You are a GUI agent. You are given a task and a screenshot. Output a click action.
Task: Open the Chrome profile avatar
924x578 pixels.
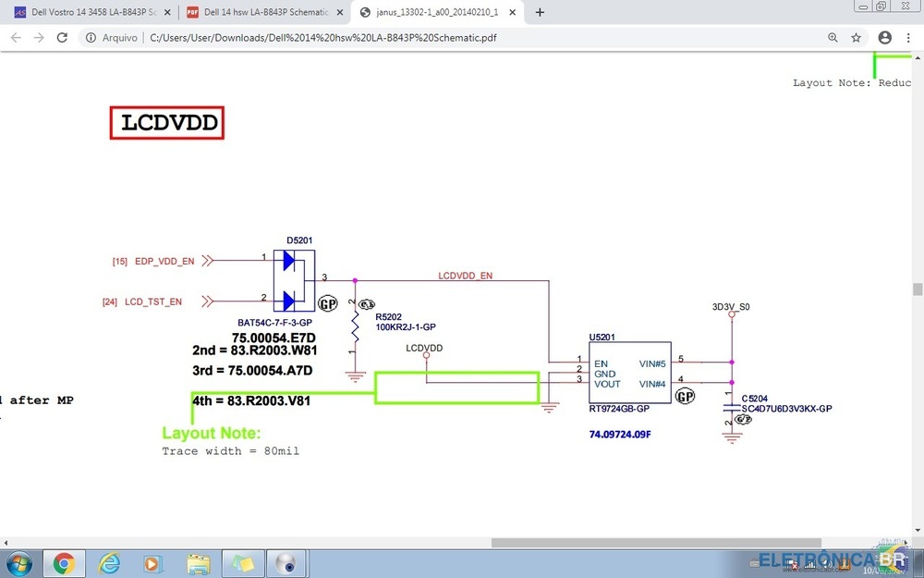click(885, 38)
